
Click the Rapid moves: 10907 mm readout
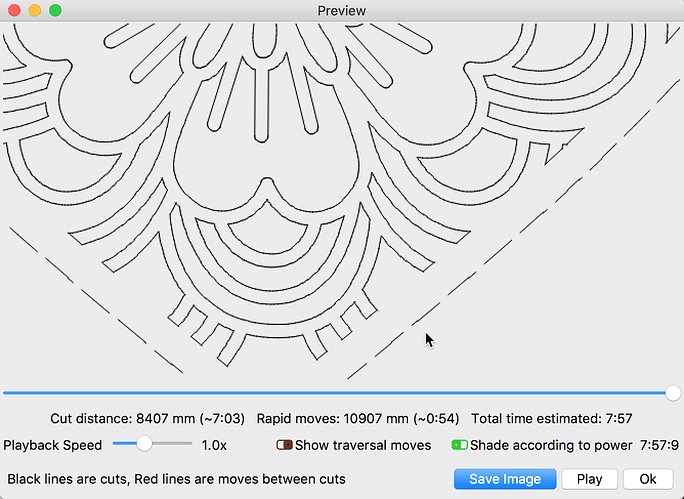pyautogui.click(x=358, y=419)
